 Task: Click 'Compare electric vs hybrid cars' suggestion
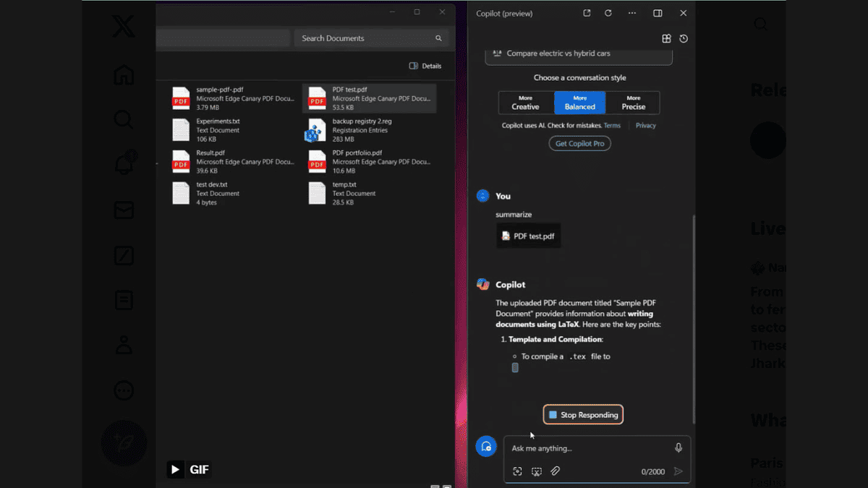[579, 54]
